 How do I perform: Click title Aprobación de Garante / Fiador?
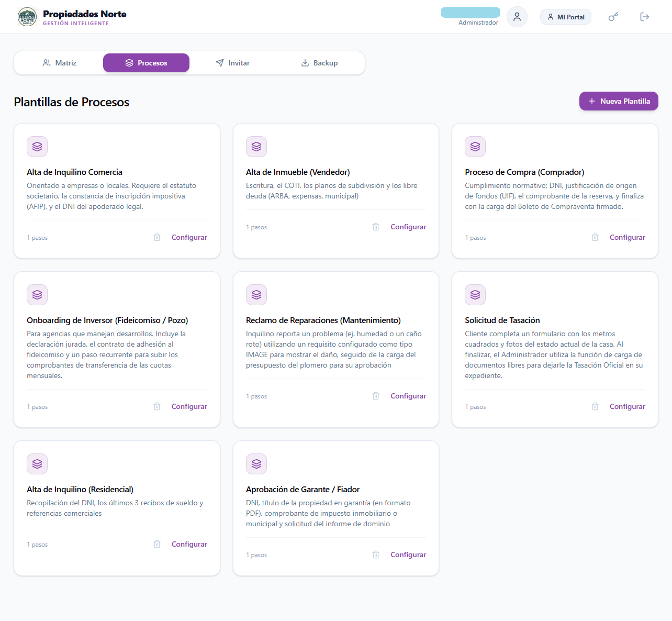coord(303,489)
